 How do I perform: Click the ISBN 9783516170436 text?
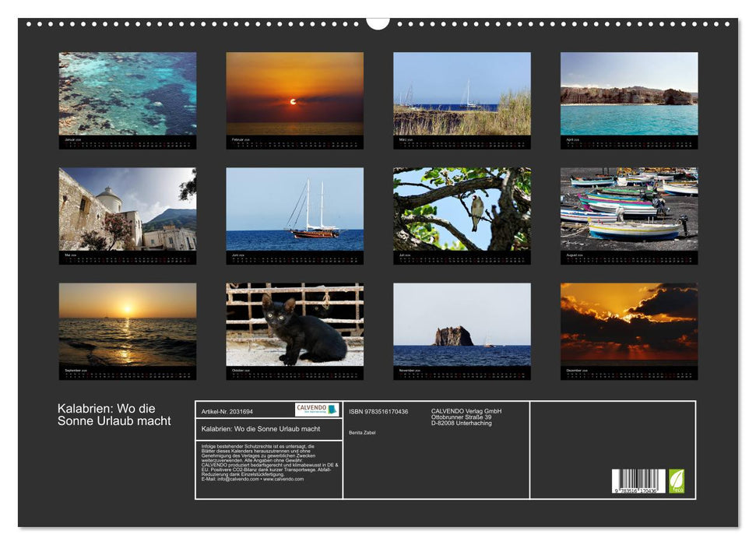[378, 411]
